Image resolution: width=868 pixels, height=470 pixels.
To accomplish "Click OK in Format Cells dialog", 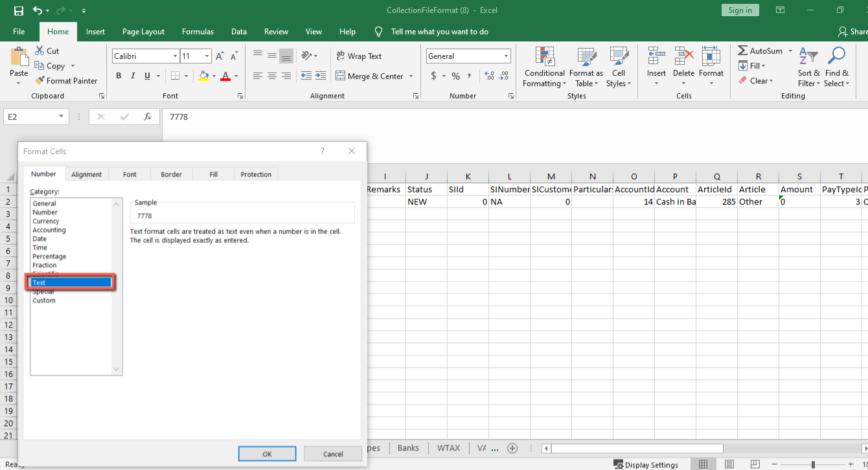I will coord(267,454).
